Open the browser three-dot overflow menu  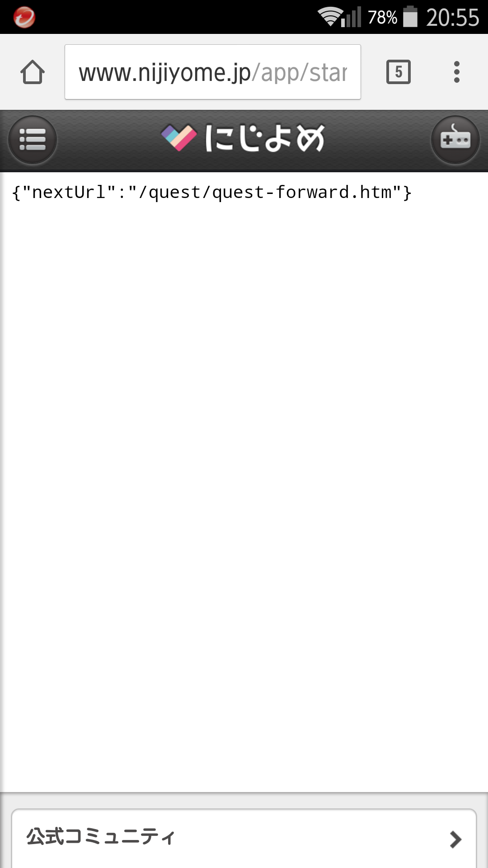457,72
